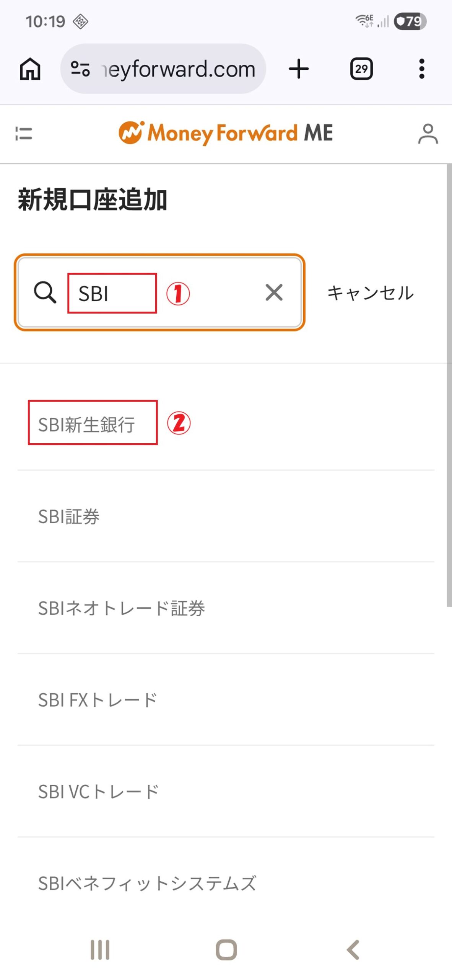Choose SBI FXトレード from the list

point(98,700)
